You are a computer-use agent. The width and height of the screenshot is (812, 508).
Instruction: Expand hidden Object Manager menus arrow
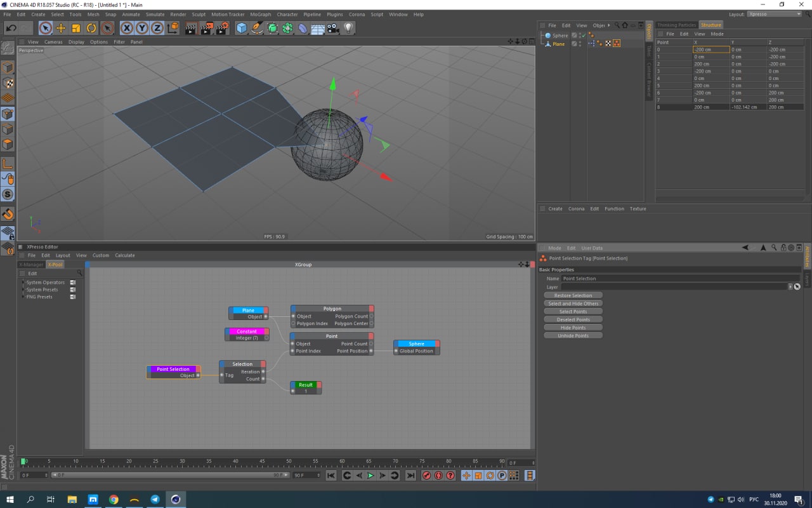(609, 25)
